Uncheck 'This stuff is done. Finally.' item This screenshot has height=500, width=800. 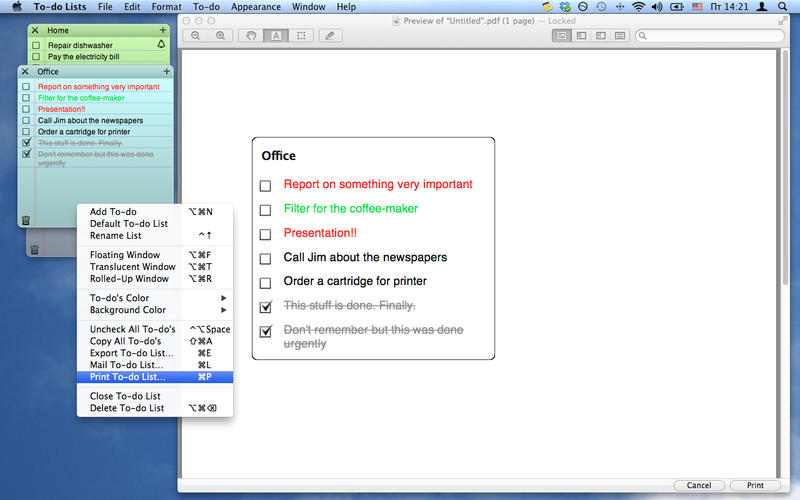click(26, 143)
